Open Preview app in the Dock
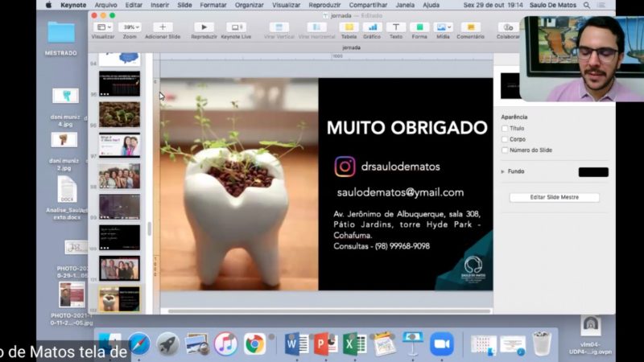The width and height of the screenshot is (644, 362). coord(196,343)
